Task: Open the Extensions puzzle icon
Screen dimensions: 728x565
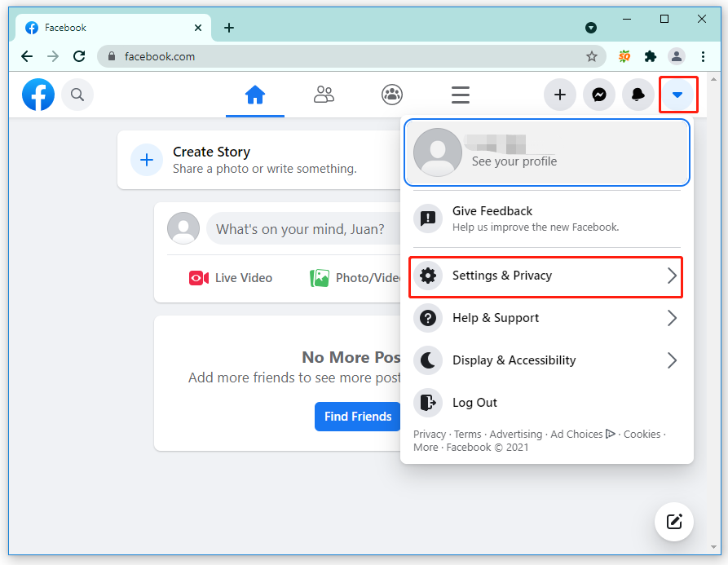Action: tap(651, 56)
